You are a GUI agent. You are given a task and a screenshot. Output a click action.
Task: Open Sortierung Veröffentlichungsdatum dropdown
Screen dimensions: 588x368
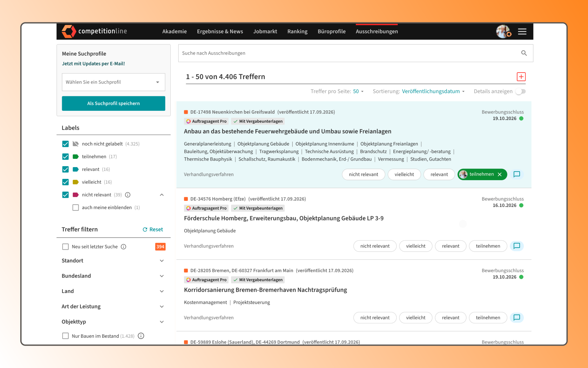point(433,91)
